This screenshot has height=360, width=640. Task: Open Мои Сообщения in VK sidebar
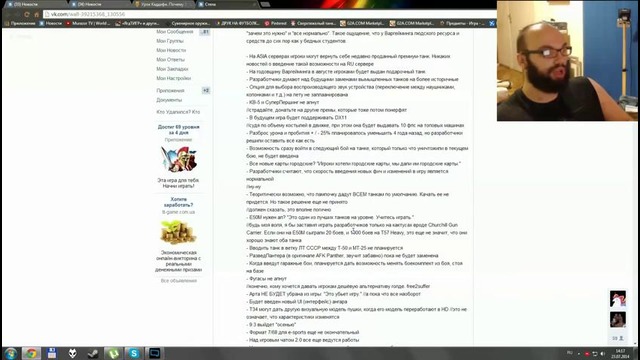175,32
